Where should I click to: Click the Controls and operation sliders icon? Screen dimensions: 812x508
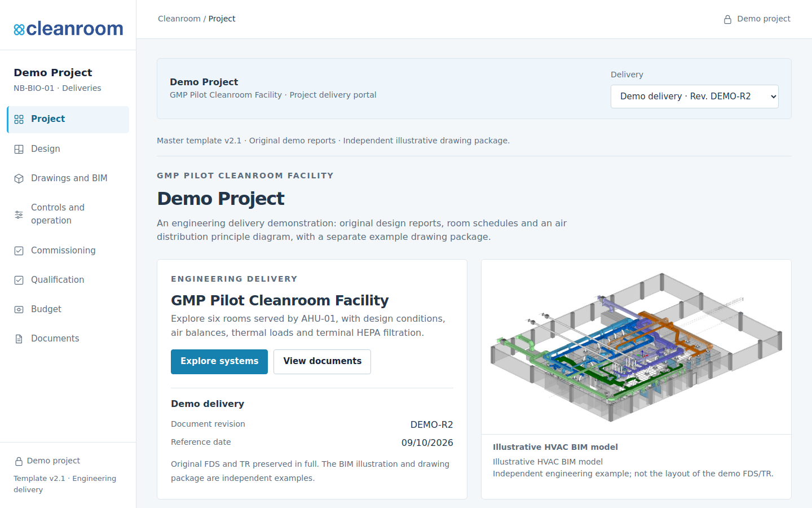click(x=19, y=214)
